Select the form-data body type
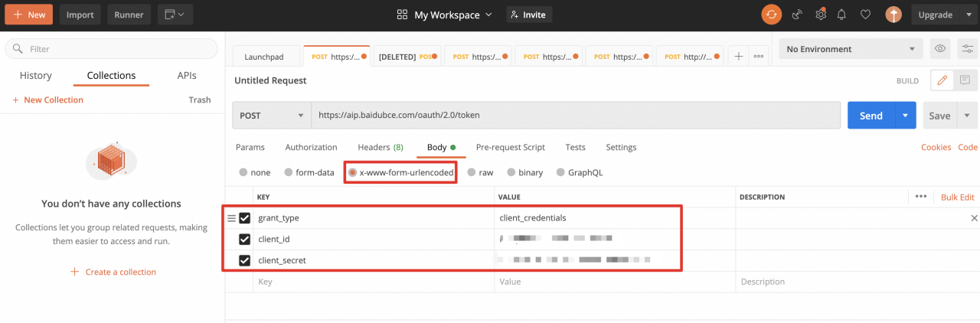 click(x=288, y=172)
